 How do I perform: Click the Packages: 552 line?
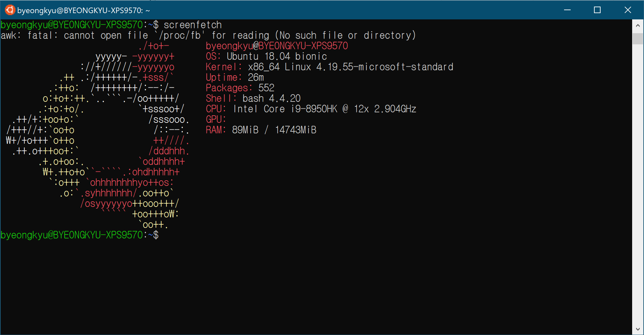(x=240, y=88)
